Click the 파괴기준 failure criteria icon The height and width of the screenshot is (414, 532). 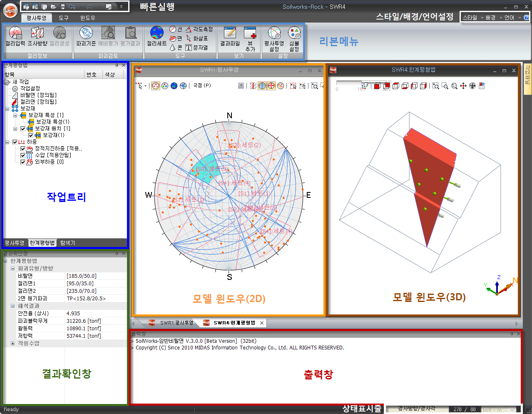(86, 36)
